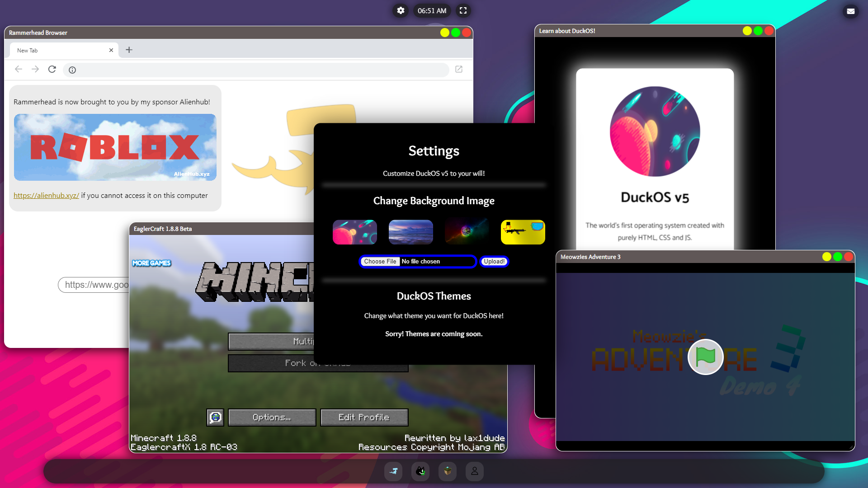Reload the page in Rammerhead Browser
Image resolution: width=868 pixels, height=488 pixels.
click(x=52, y=69)
